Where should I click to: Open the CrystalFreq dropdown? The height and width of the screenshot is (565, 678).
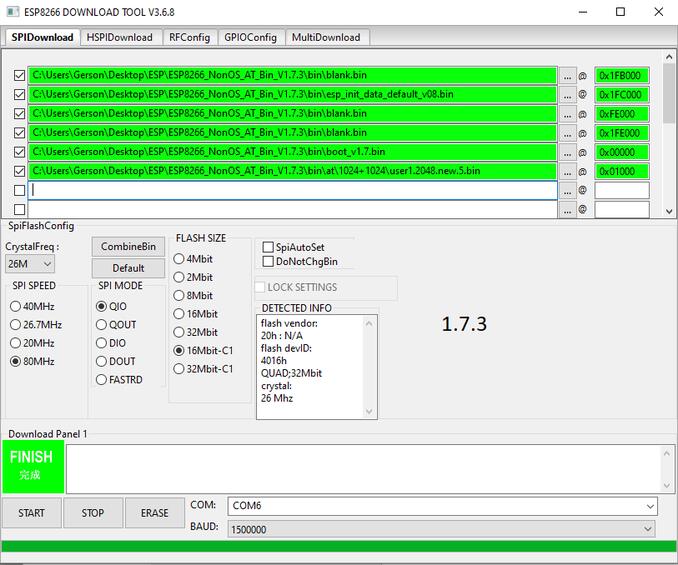[30, 264]
